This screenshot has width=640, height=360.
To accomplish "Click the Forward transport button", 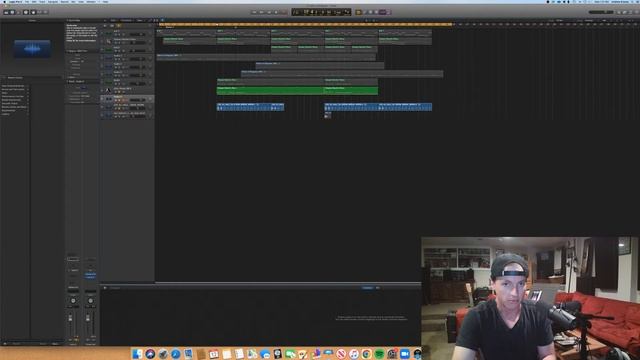I will tap(262, 12).
